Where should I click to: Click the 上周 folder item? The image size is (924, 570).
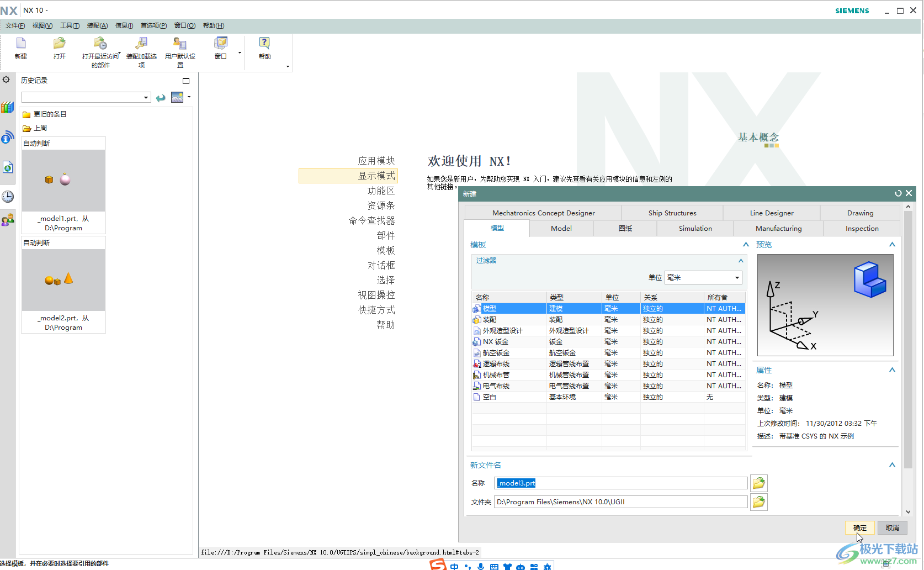point(35,128)
